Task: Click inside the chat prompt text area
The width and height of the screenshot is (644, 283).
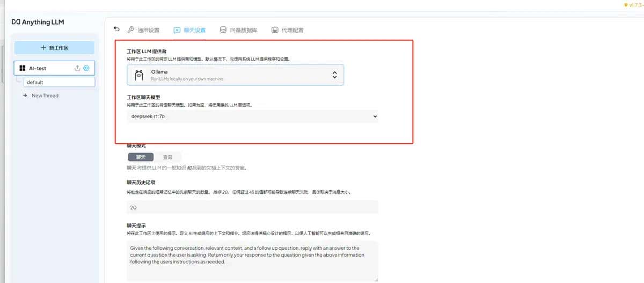Action: tap(252, 260)
